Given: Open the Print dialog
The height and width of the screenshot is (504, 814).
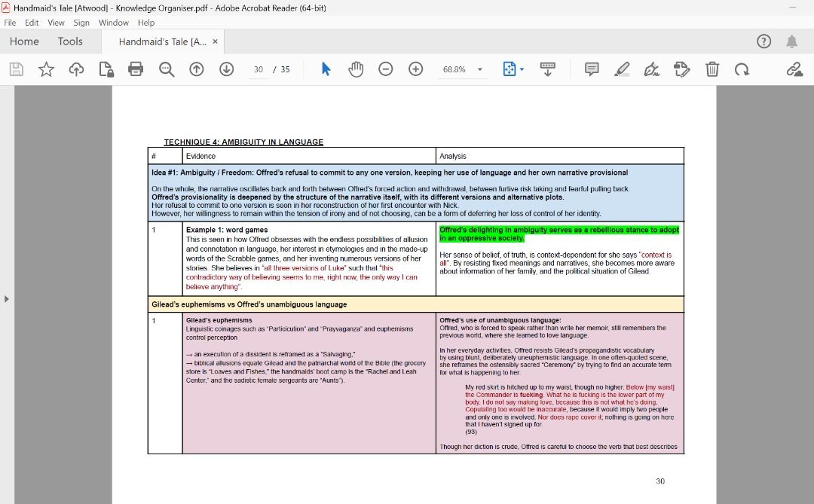Looking at the screenshot, I should point(136,69).
